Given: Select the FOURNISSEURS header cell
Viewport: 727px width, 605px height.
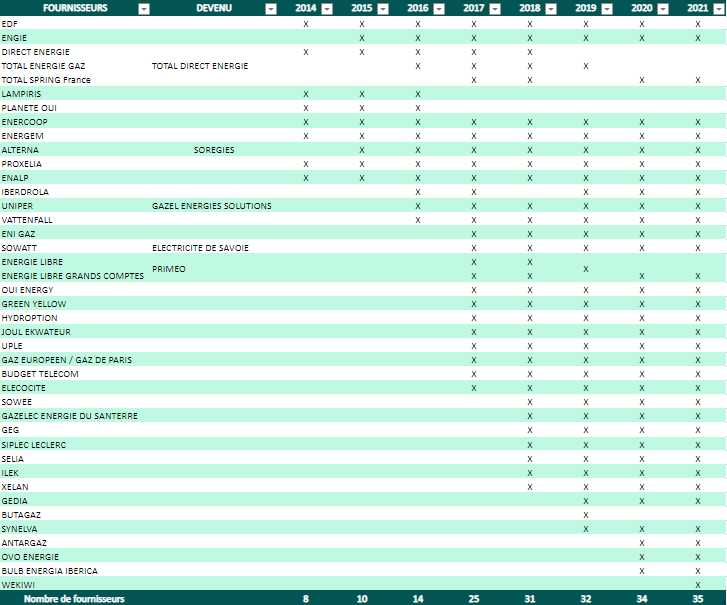Looking at the screenshot, I should (75, 8).
